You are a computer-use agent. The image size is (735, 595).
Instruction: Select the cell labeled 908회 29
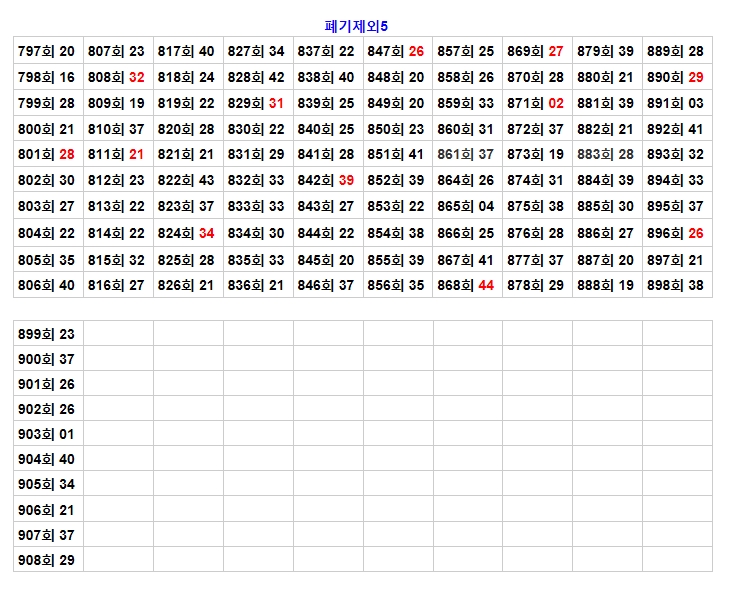[x=47, y=560]
